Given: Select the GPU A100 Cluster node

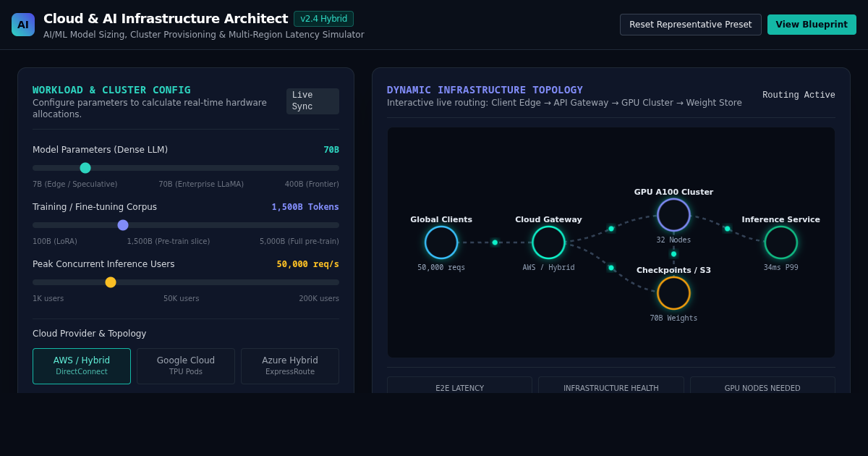Looking at the screenshot, I should click(673, 215).
